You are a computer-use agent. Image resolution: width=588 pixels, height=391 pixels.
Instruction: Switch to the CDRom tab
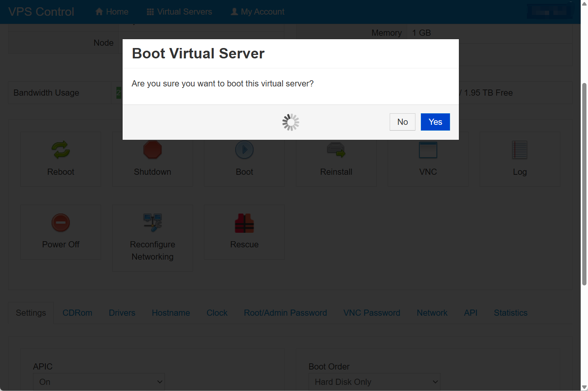point(77,313)
